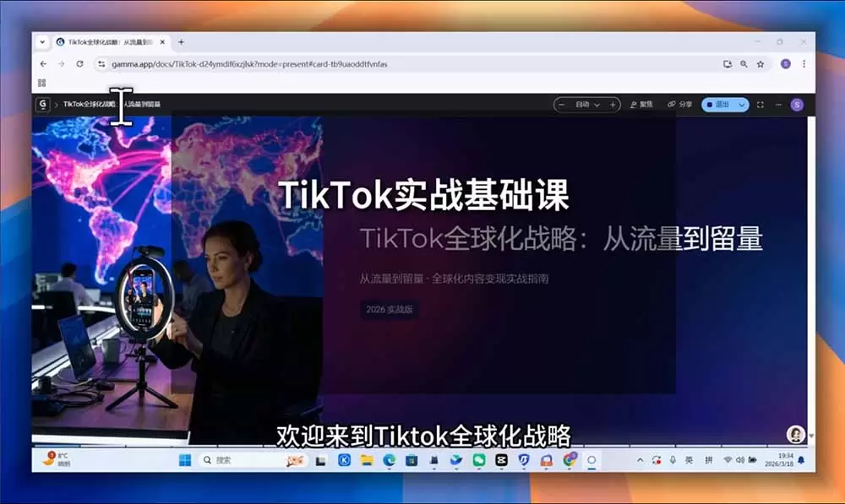This screenshot has height=504, width=845.
Task: Focus the gamma.app address bar URL
Action: point(249,64)
